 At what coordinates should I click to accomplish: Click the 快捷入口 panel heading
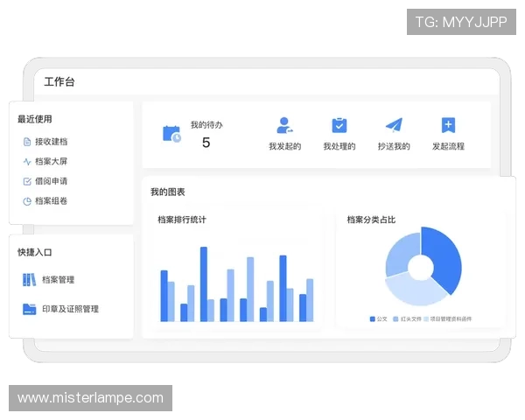click(x=35, y=252)
